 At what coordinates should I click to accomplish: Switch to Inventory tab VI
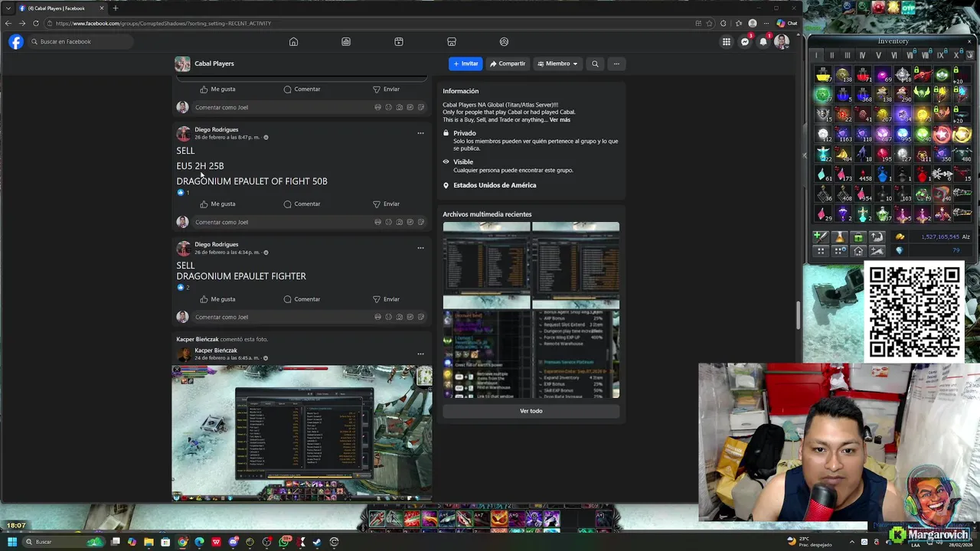pos(893,55)
